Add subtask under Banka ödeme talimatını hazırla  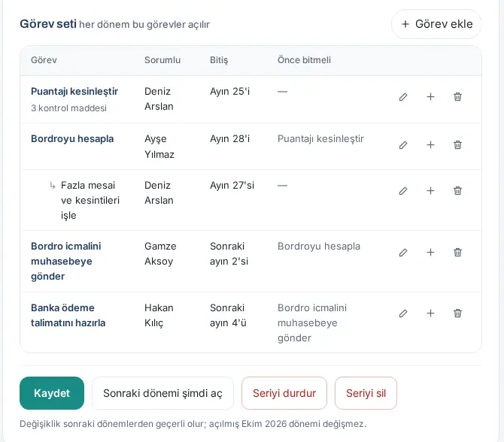(430, 313)
